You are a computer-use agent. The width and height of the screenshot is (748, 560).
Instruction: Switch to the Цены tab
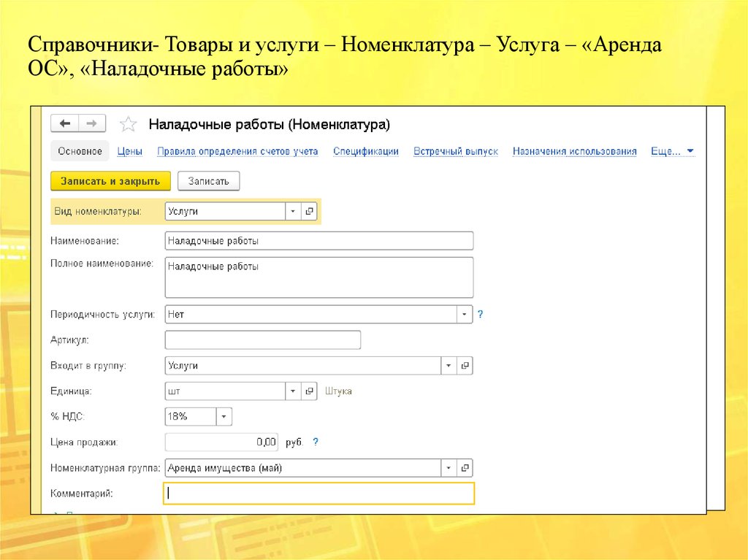tap(129, 151)
